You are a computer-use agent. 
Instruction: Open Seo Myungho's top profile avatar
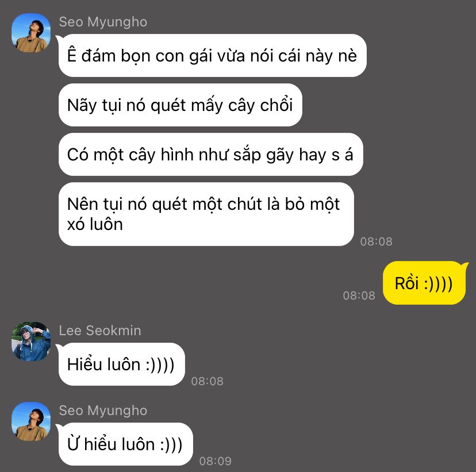[31, 33]
